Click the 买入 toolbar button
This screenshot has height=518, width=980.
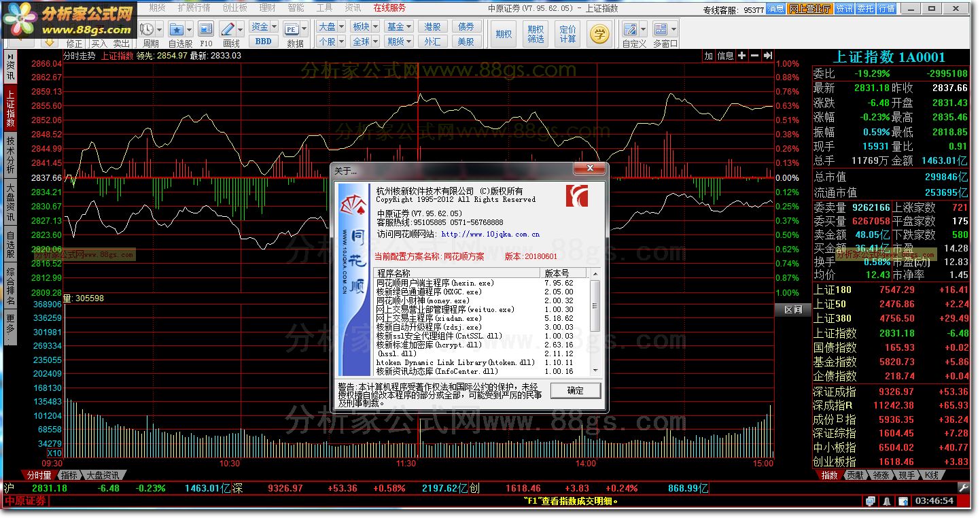click(99, 43)
